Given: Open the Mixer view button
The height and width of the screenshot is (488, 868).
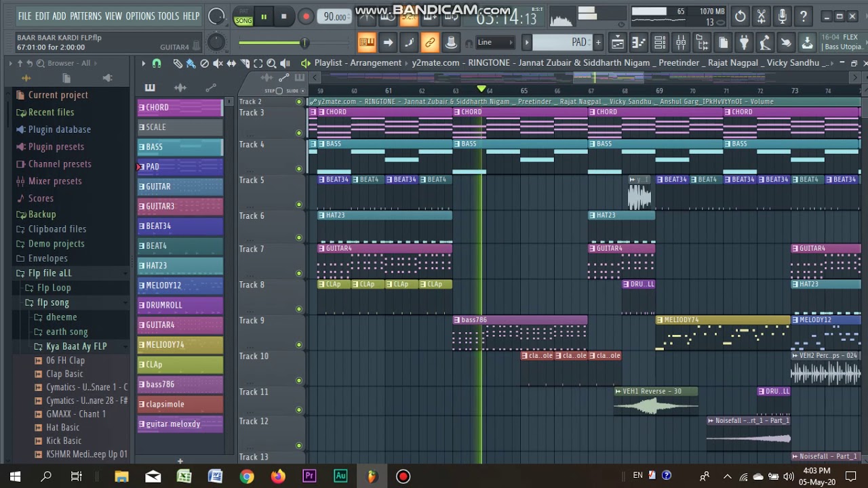Looking at the screenshot, I should coord(681,43).
